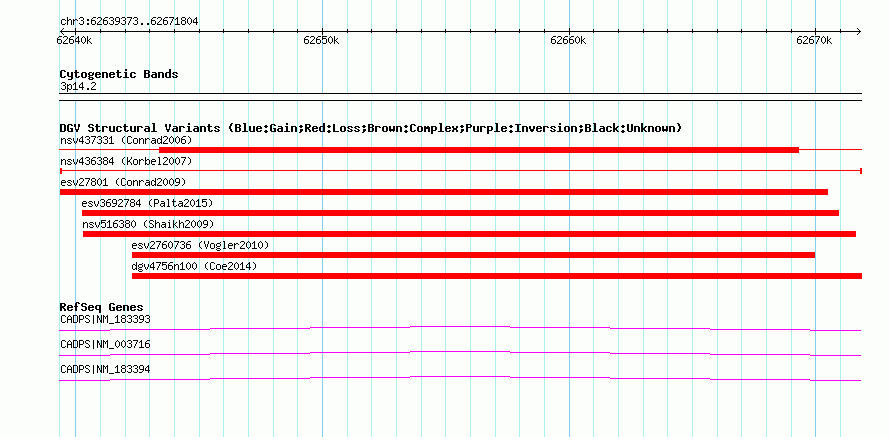The width and height of the screenshot is (890, 437).
Task: Click the 62640k ruler tick label
Action: (x=75, y=40)
